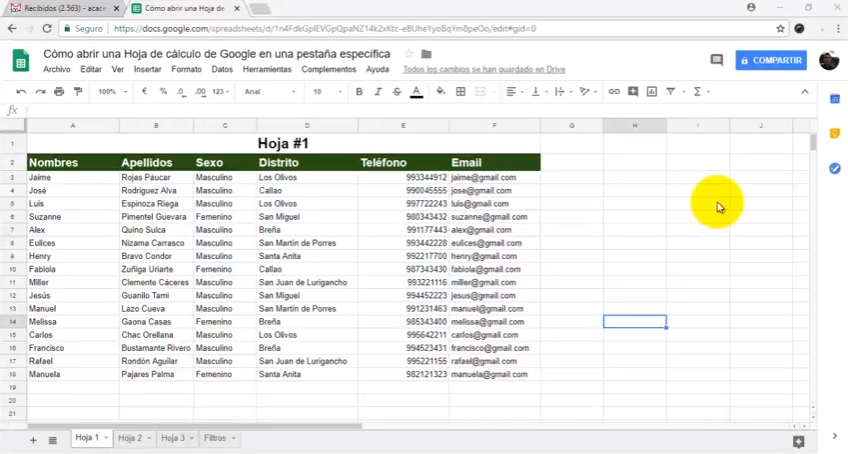Open horizontal align options
The width and height of the screenshot is (848, 454).
(514, 92)
